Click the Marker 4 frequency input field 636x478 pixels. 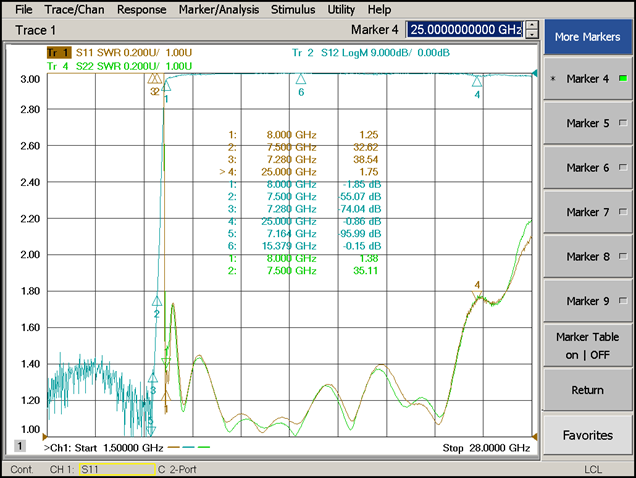465,30
